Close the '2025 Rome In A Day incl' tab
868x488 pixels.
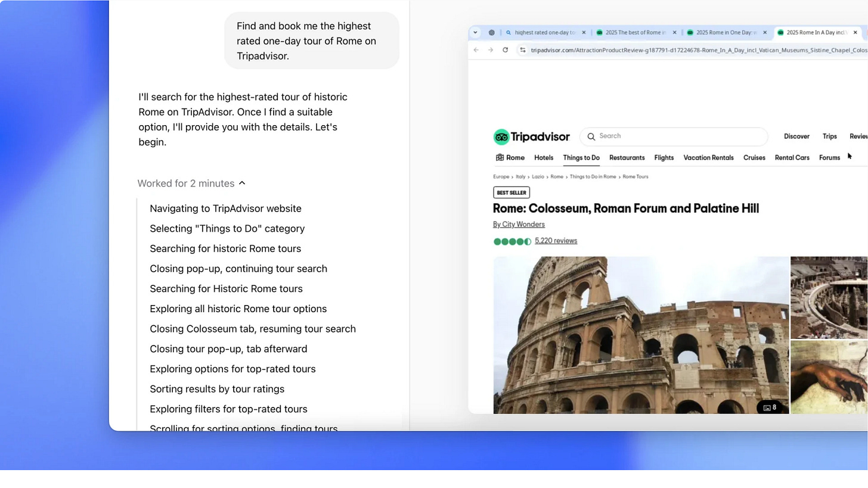(x=856, y=33)
